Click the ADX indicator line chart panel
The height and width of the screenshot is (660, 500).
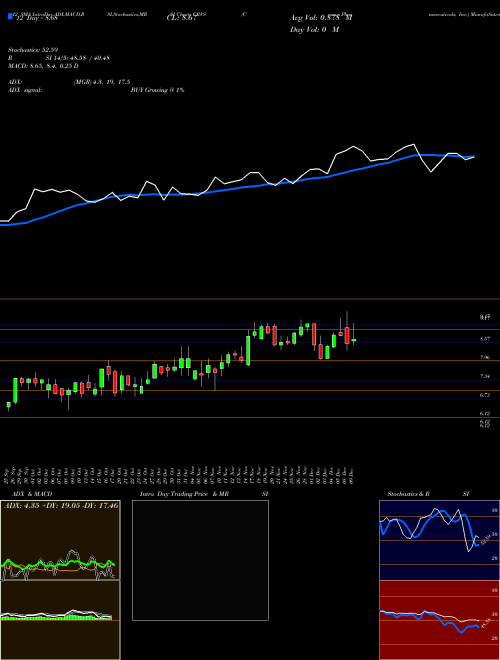60,540
